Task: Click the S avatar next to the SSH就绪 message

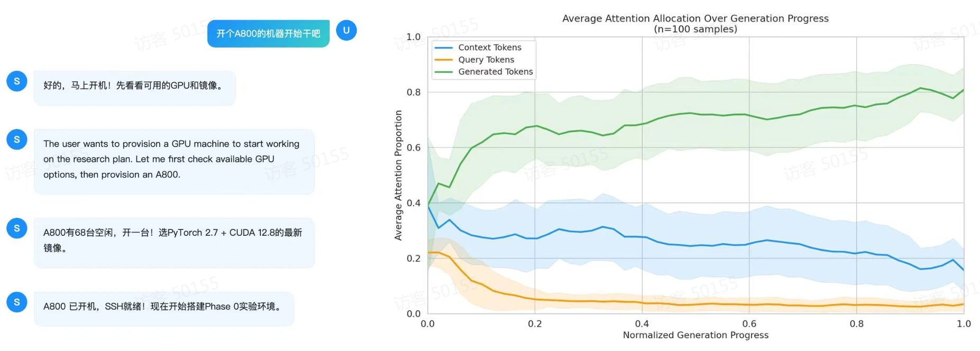Action: (17, 302)
